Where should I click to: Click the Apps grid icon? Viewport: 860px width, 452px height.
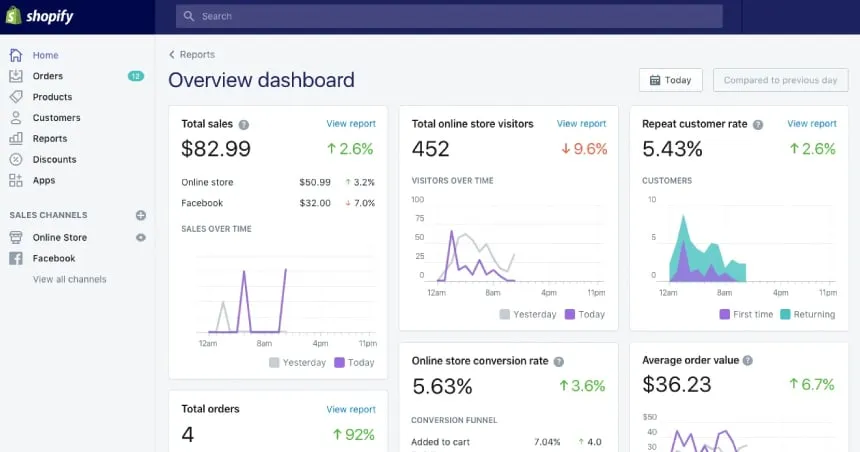(16, 181)
